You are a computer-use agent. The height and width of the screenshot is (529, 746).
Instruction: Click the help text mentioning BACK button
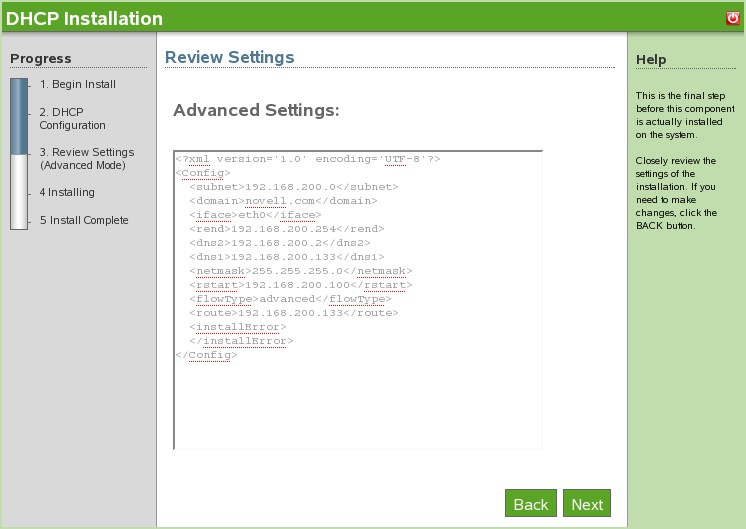[x=676, y=193]
